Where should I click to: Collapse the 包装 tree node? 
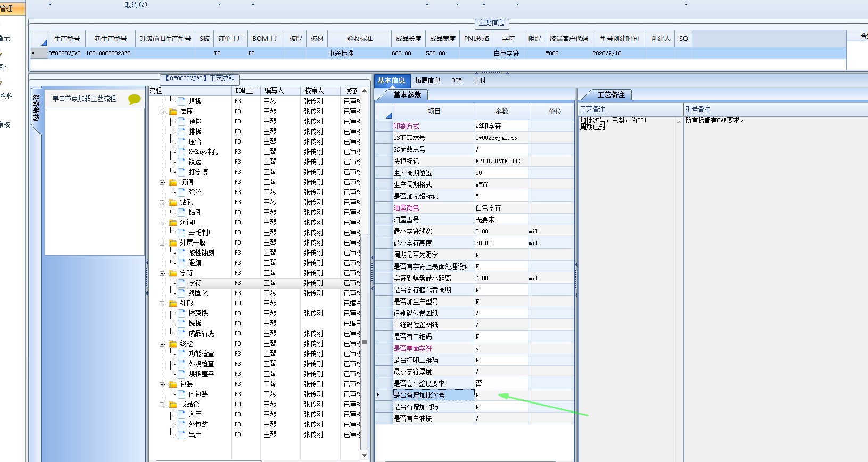(162, 384)
